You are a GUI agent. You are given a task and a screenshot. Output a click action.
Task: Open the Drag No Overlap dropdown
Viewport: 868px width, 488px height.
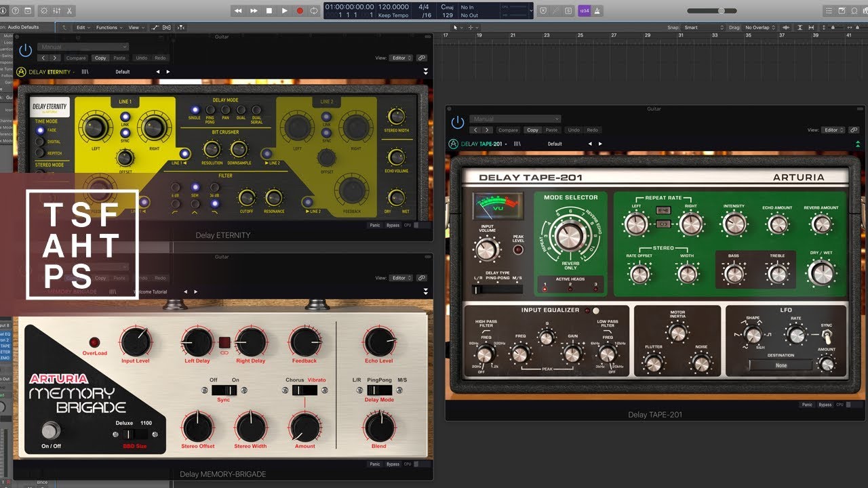pyautogui.click(x=761, y=27)
